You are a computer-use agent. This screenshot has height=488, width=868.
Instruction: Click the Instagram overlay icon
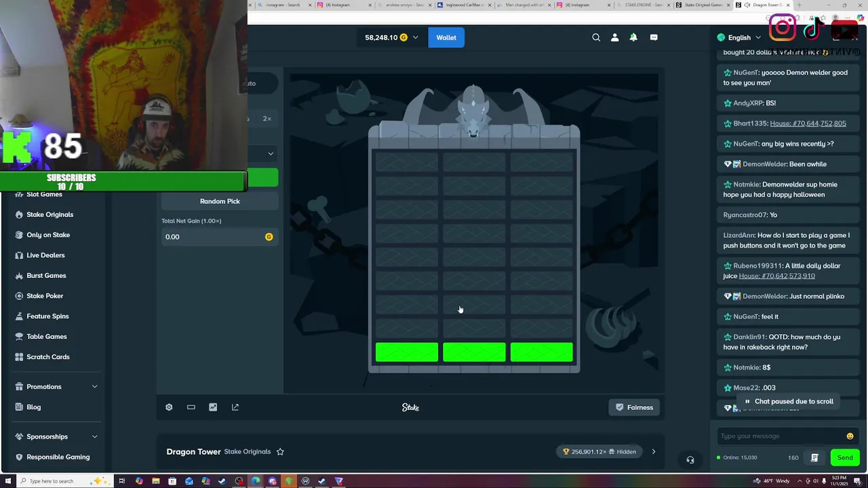783,27
